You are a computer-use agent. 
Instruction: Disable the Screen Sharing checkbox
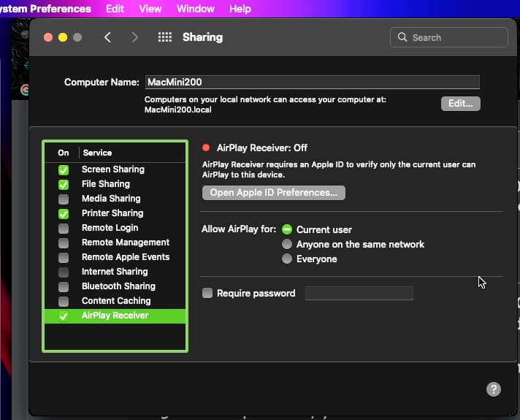64,170
